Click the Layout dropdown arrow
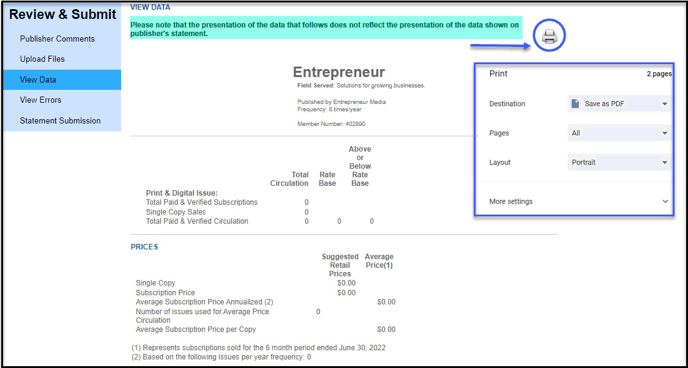 click(665, 162)
